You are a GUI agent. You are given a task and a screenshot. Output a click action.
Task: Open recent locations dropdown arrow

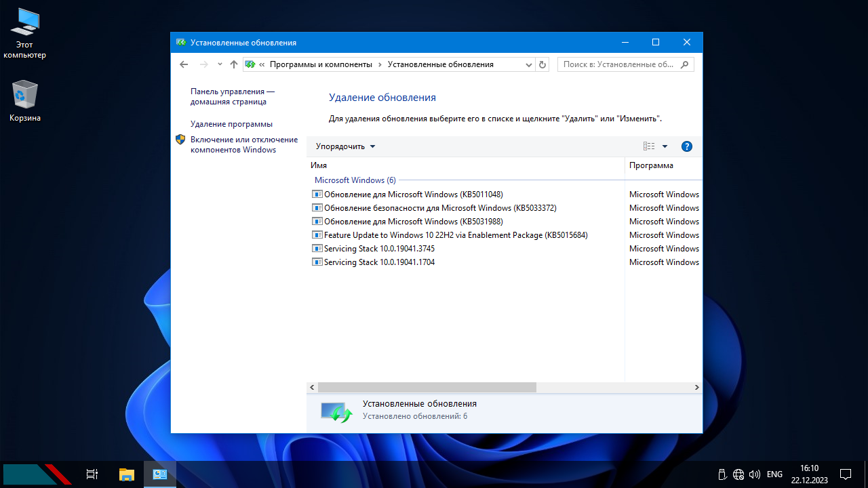point(220,64)
